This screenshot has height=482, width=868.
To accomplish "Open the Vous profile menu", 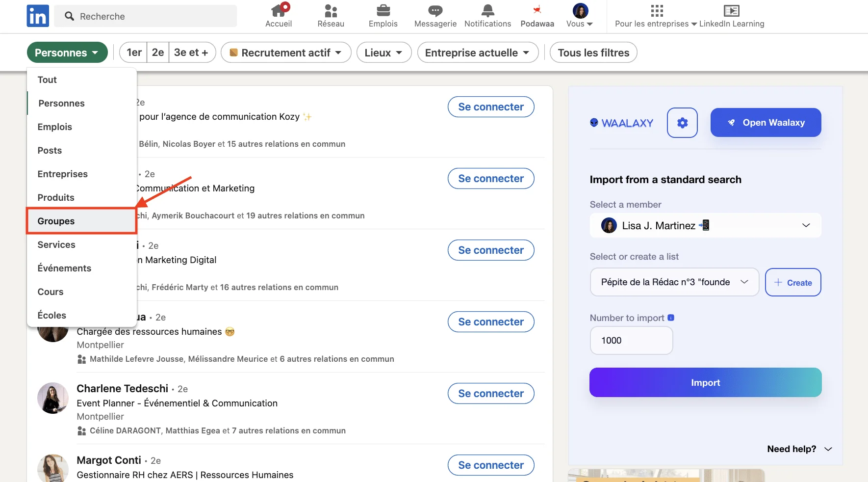I will [580, 16].
